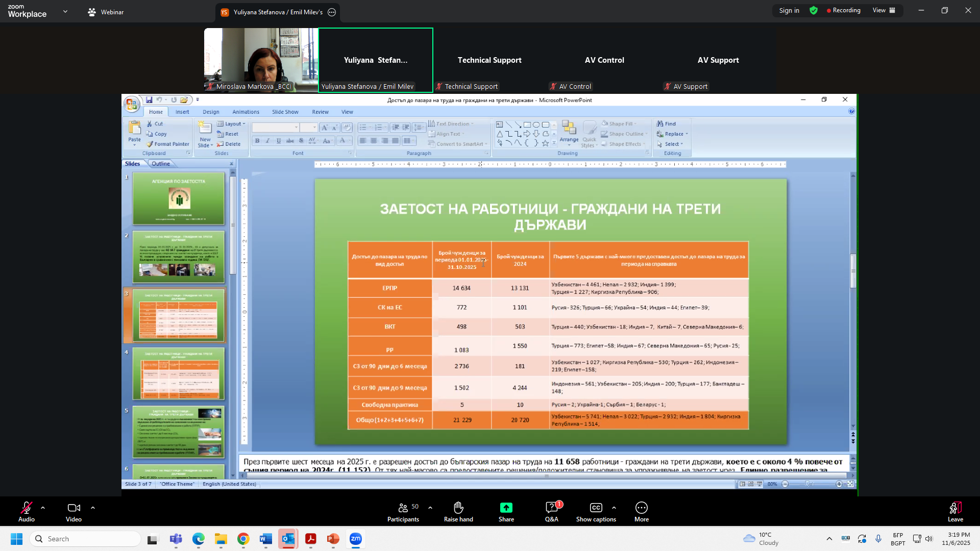This screenshot has height=551, width=980.
Task: Enable Show captions
Action: pos(596,508)
